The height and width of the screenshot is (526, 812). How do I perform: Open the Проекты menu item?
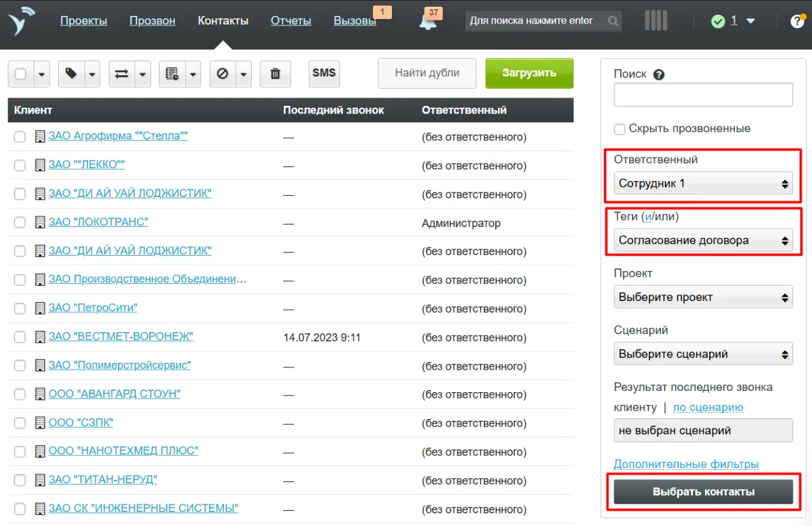pyautogui.click(x=83, y=21)
